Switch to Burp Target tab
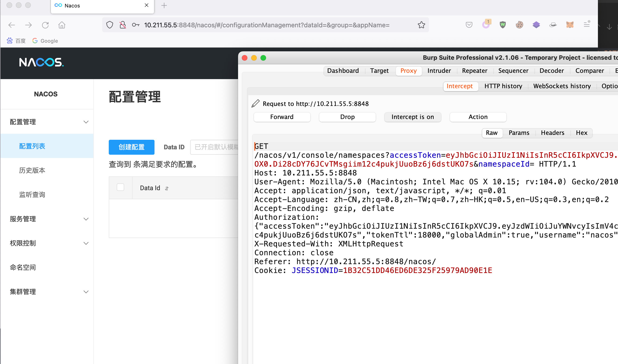This screenshot has width=618, height=364. [x=379, y=71]
